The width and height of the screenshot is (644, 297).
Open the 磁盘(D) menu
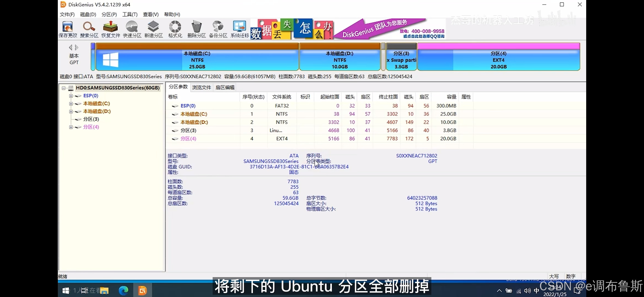pos(88,15)
